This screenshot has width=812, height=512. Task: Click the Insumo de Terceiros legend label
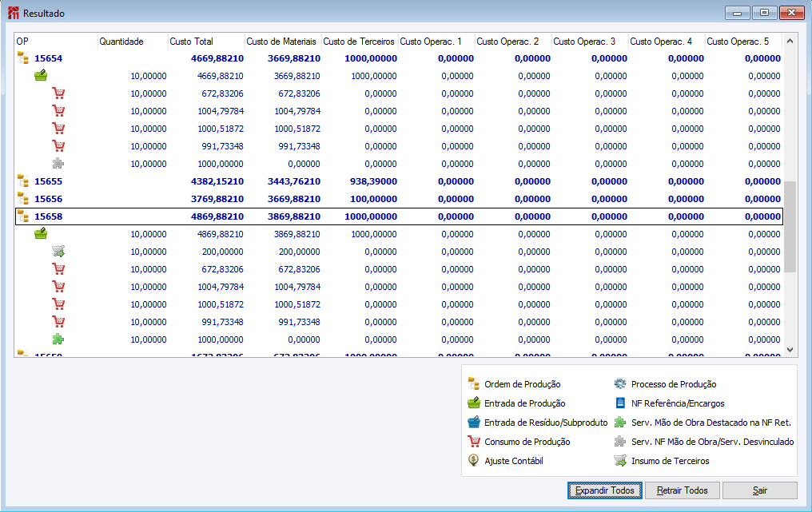(x=670, y=461)
